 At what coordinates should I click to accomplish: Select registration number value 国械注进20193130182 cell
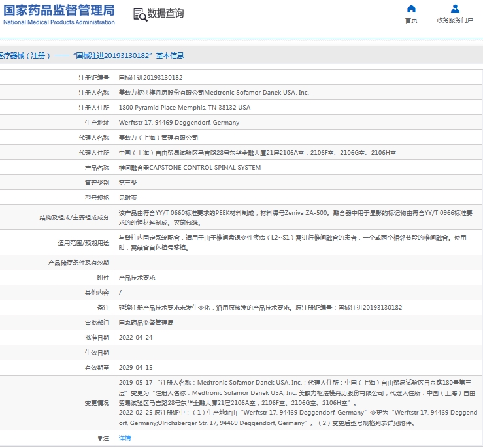tap(150, 78)
